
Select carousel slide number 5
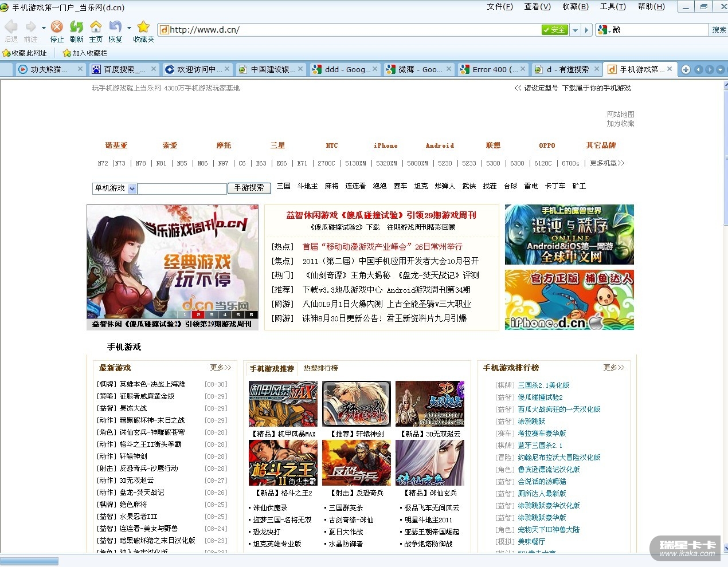pyautogui.click(x=238, y=314)
